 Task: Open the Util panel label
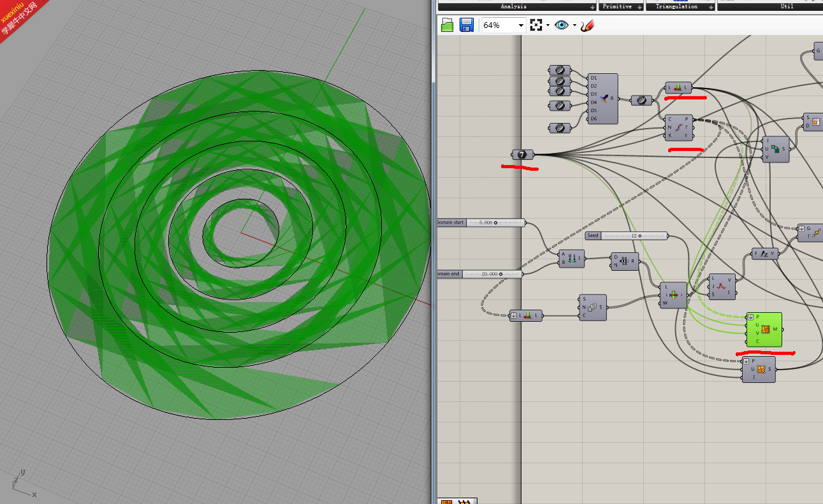pos(787,6)
